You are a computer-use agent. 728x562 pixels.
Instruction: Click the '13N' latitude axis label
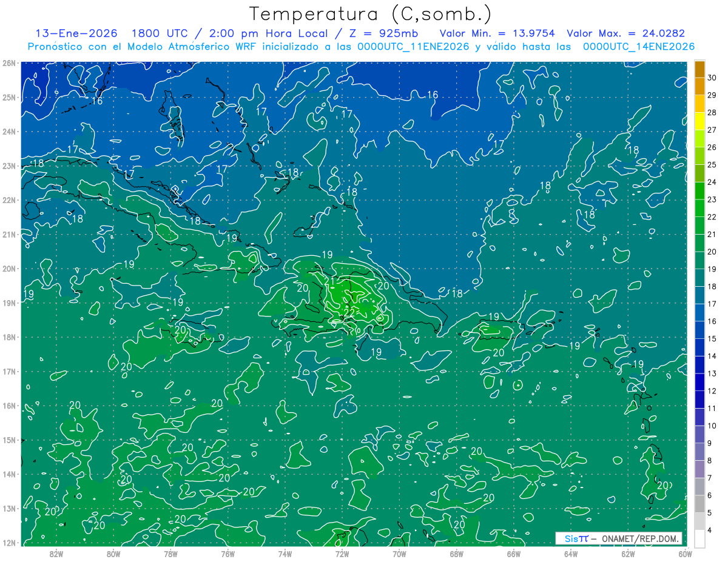(x=9, y=509)
